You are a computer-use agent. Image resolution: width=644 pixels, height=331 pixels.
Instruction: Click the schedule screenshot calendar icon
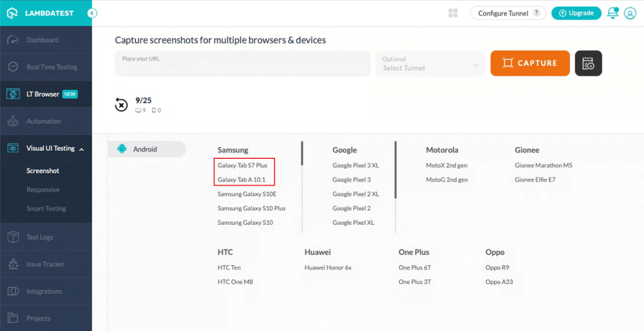pyautogui.click(x=588, y=63)
